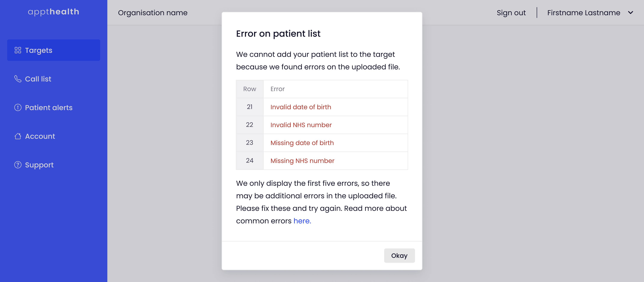This screenshot has height=282, width=644.
Task: Follow the 'here.' common errors link
Action: coord(302,221)
